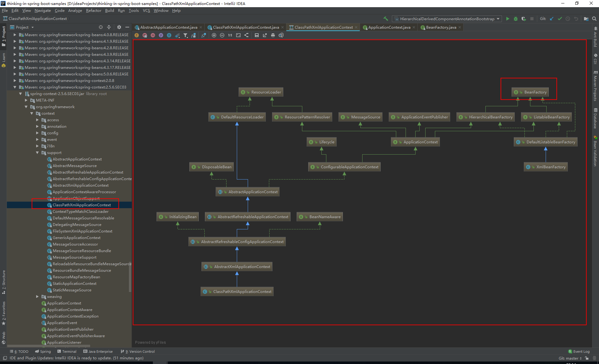
Task: Click the diagram Zoom In icon
Action: (x=214, y=35)
